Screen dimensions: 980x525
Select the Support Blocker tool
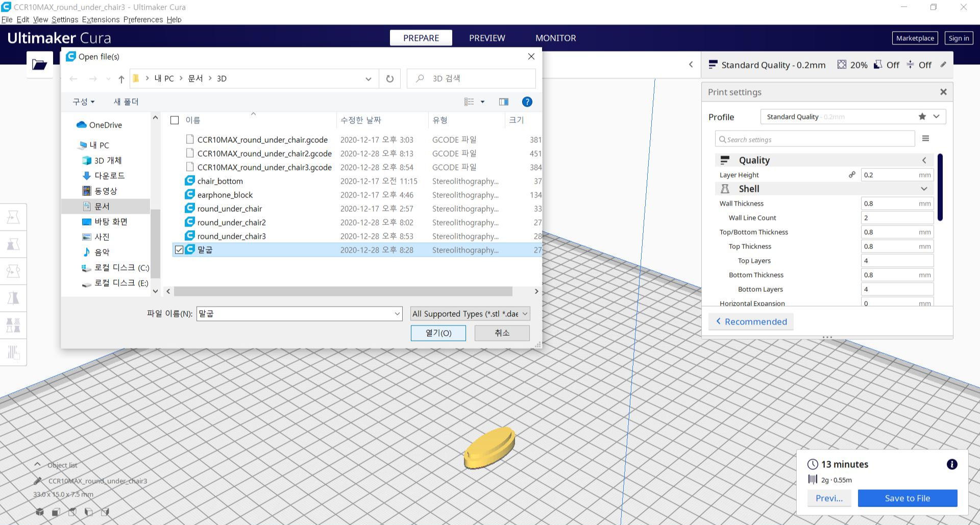click(x=13, y=353)
